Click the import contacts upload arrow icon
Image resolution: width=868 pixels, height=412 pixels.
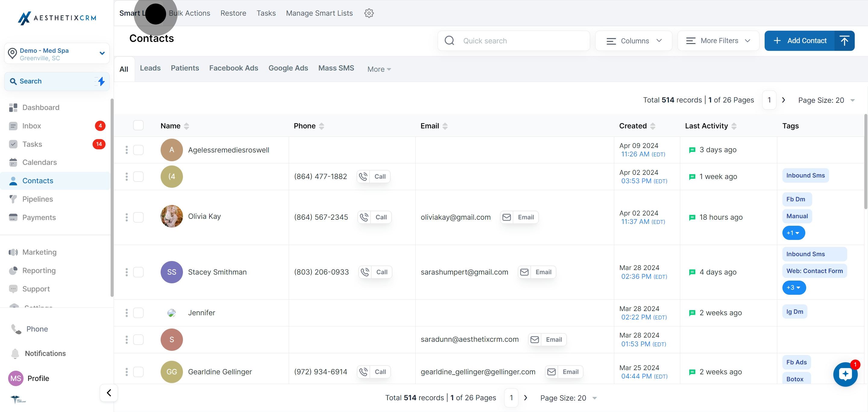(844, 41)
